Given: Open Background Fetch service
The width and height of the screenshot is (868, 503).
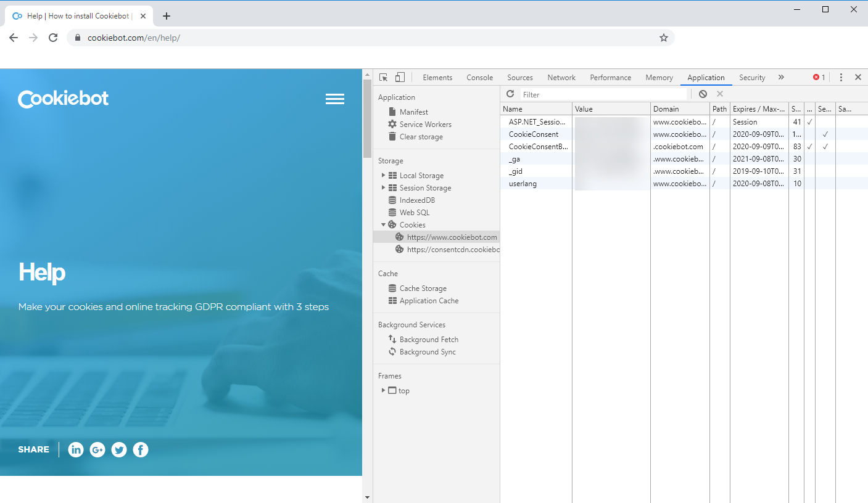Looking at the screenshot, I should point(423,340).
